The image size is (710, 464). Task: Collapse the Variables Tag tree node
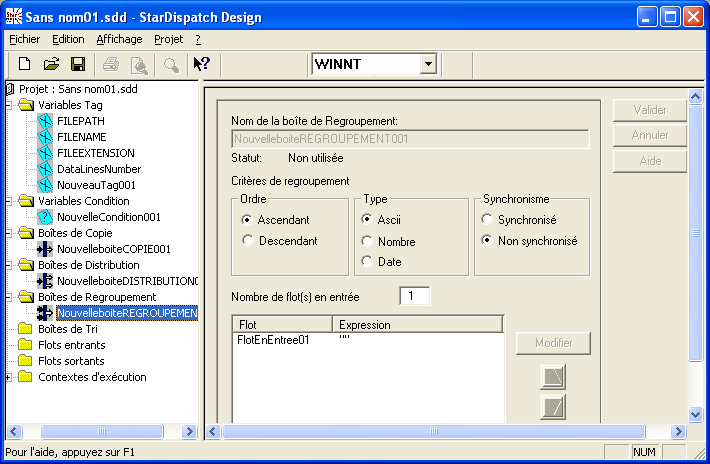(10, 105)
